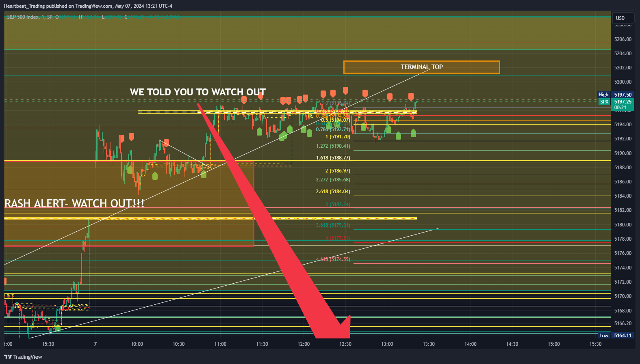Image resolution: width=640 pixels, height=364 pixels.
Task: Select Fibonacci level 1.618 (5188.77) label
Action: (333, 158)
